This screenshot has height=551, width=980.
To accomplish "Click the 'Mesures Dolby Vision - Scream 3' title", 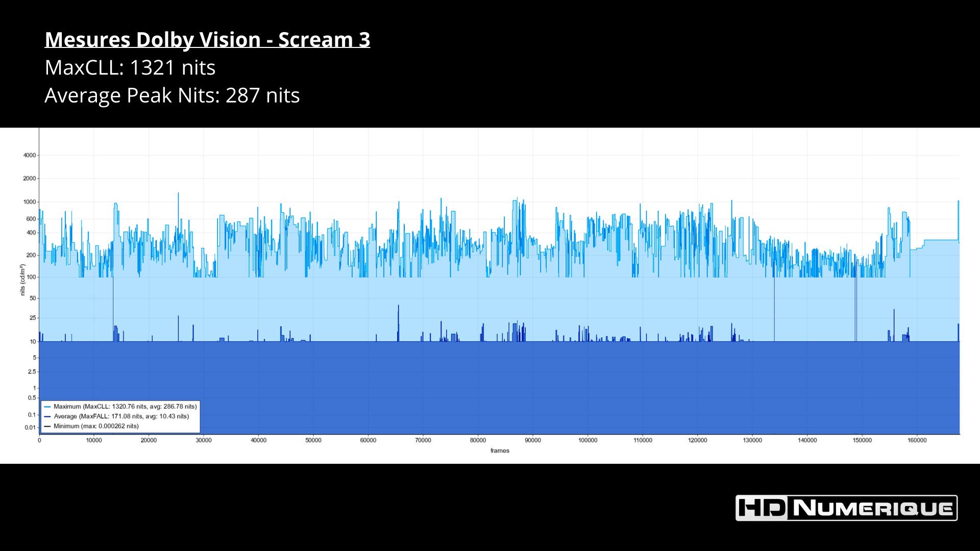I will [207, 40].
